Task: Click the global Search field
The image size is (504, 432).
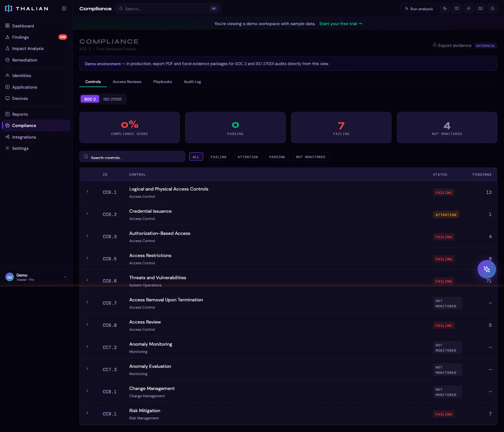Action: click(x=168, y=9)
